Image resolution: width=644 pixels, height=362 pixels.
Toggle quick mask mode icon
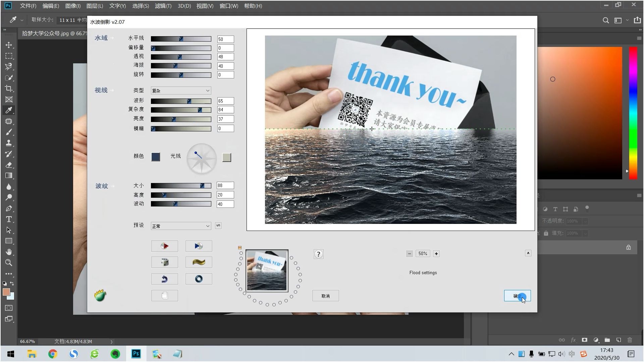click(9, 308)
